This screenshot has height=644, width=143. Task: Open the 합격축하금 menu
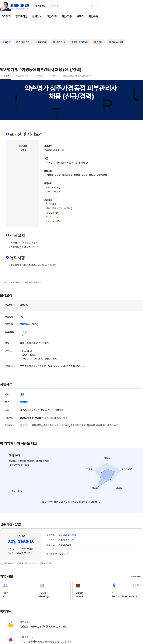click(21, 16)
